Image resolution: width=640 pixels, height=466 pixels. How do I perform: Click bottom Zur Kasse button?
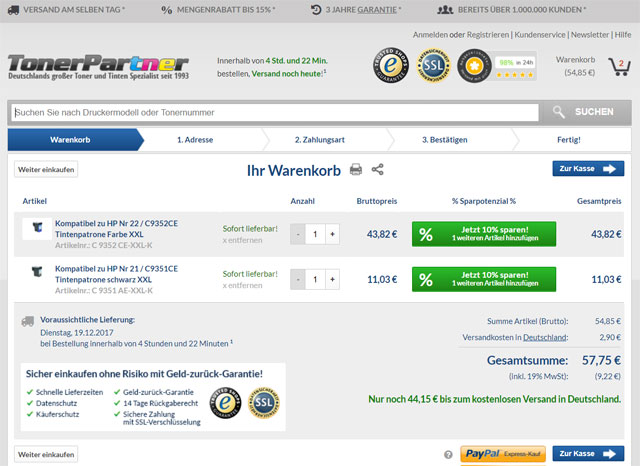[x=588, y=453]
